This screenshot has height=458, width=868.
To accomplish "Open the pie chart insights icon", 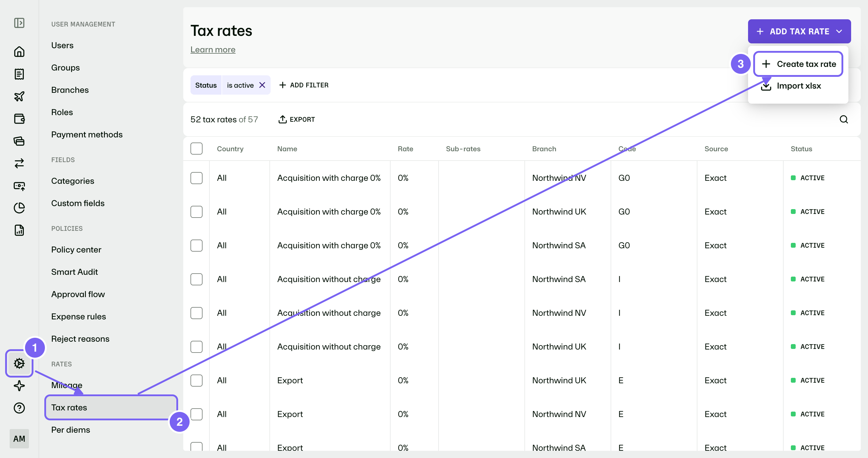I will tap(19, 208).
